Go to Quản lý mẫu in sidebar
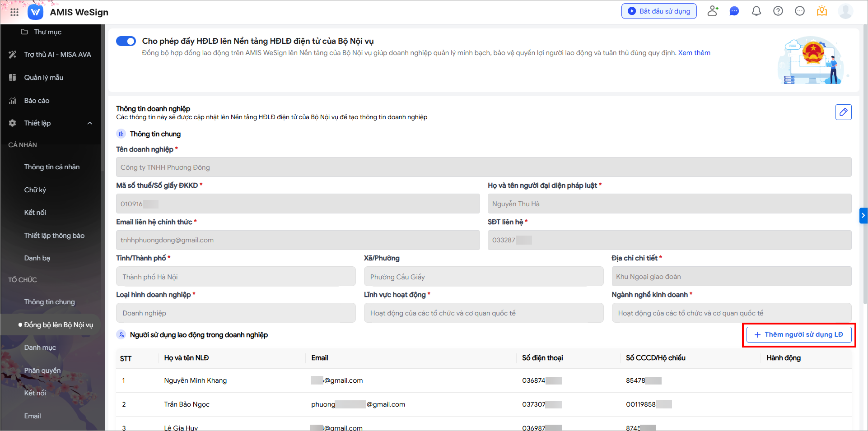 (43, 78)
